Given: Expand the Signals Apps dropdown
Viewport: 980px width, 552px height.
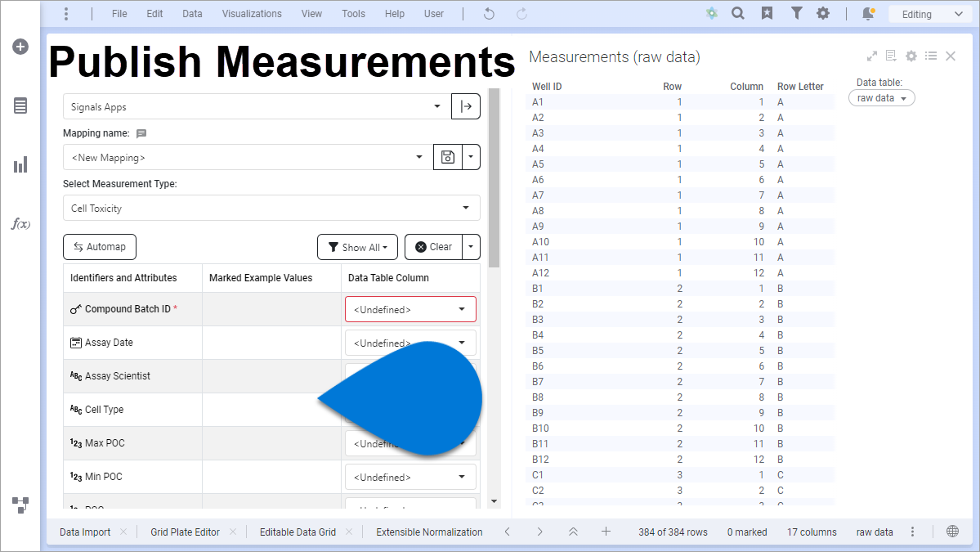Looking at the screenshot, I should [x=437, y=106].
